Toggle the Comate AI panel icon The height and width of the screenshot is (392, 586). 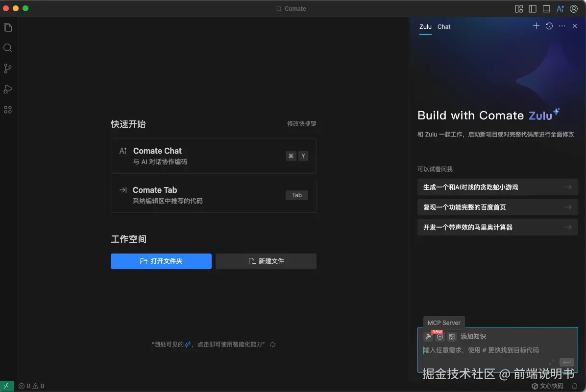(x=560, y=9)
